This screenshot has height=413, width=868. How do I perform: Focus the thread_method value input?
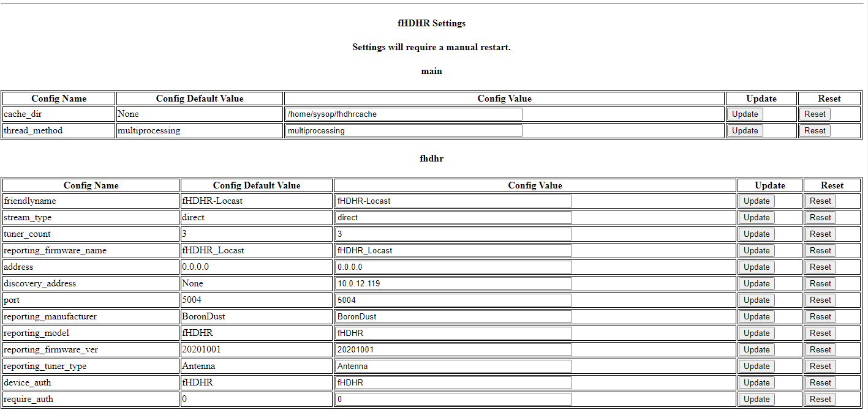[x=404, y=131]
